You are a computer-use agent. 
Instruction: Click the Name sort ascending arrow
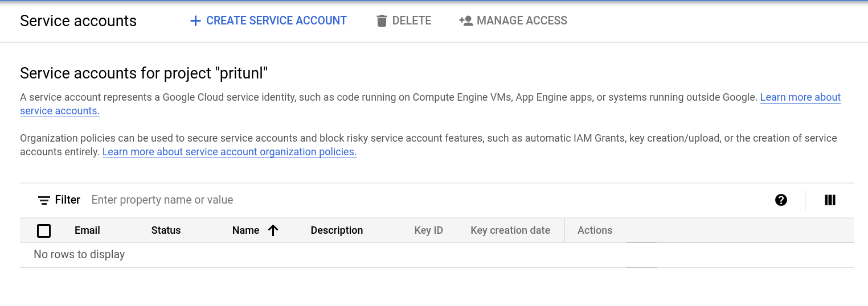coord(273,230)
